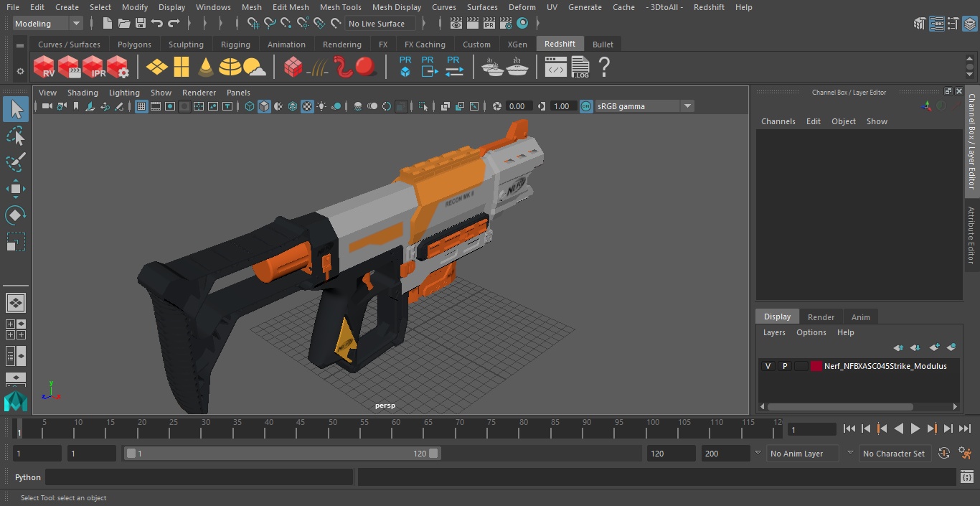The image size is (980, 506).
Task: Toggle layer playback P box
Action: [785, 366]
